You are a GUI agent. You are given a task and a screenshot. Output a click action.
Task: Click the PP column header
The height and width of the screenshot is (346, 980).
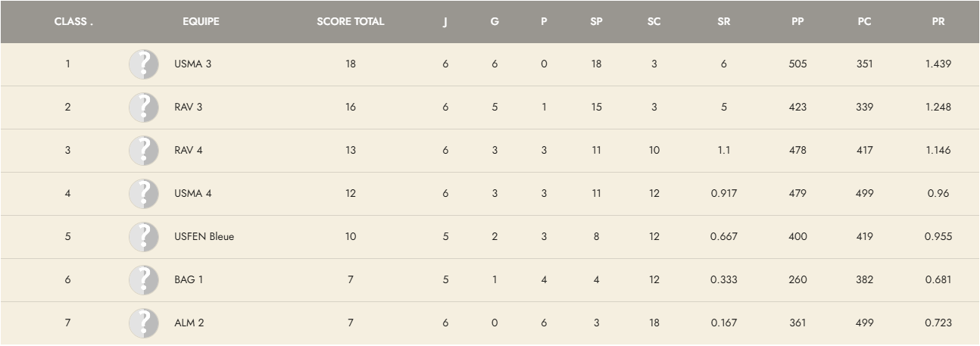pos(797,22)
